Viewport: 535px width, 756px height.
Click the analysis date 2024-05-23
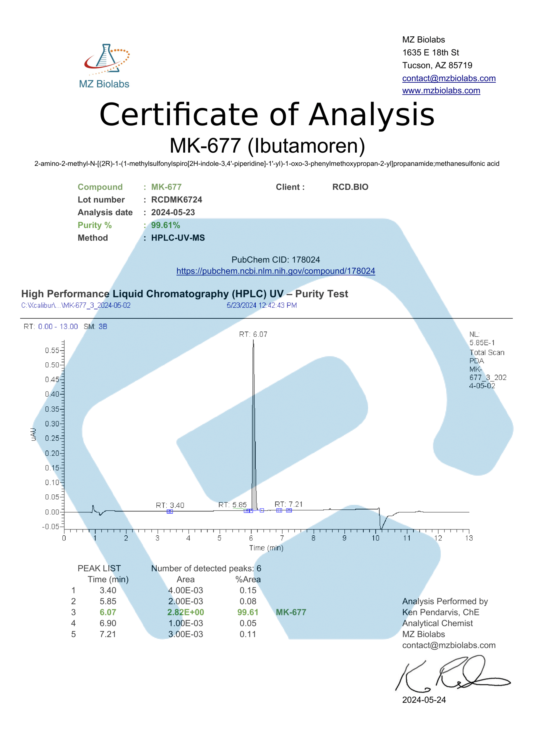[173, 212]
